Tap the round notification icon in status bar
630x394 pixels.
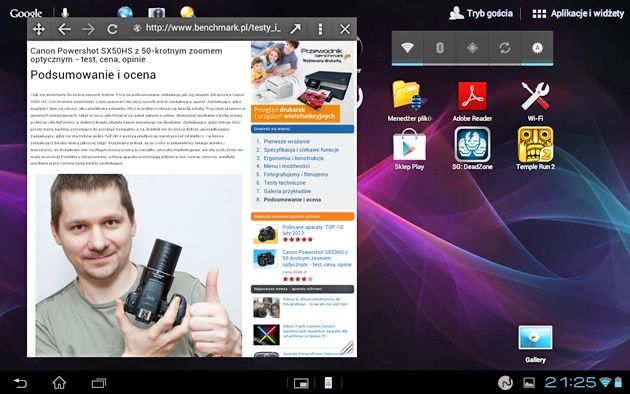[x=505, y=383]
